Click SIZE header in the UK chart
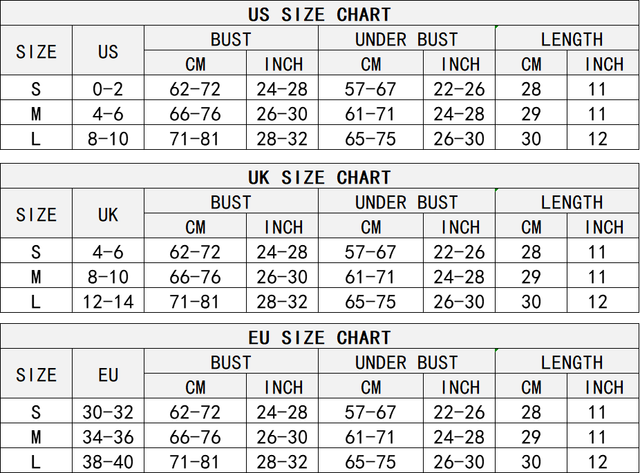 tap(36, 214)
